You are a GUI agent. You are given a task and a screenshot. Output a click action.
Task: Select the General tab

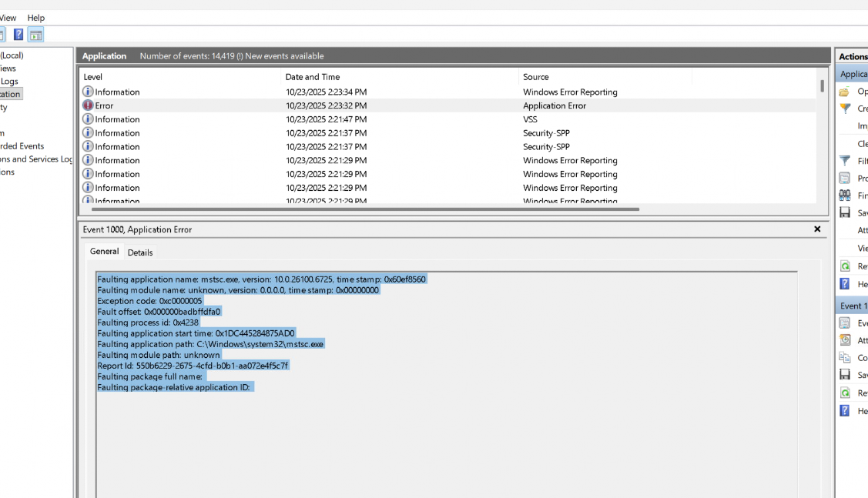tap(104, 251)
